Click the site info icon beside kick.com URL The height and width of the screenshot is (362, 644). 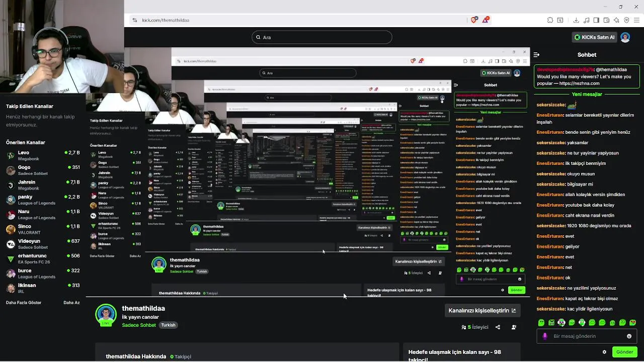coord(134,20)
